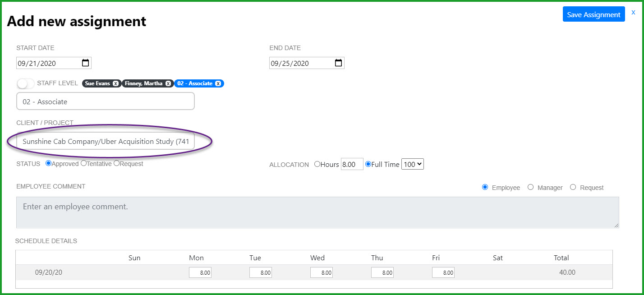The height and width of the screenshot is (295, 644).
Task: Click the Fri hours input box
Action: tap(443, 272)
